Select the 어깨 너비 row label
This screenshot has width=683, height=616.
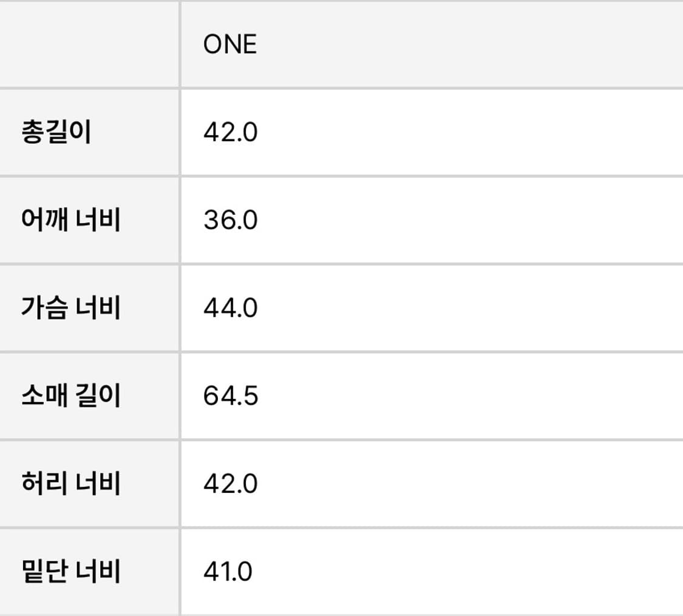click(x=70, y=220)
